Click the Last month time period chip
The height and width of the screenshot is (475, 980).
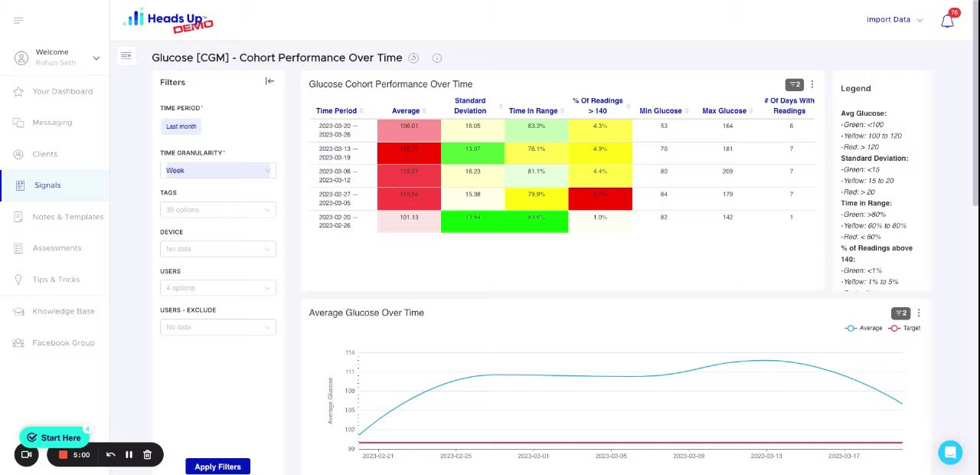click(x=181, y=126)
